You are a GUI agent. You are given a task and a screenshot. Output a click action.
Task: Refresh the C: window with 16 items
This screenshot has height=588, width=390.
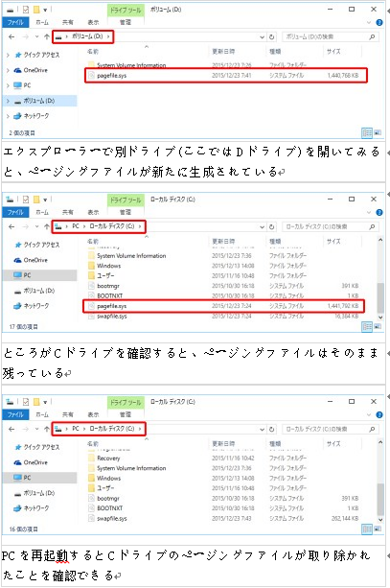[271, 430]
